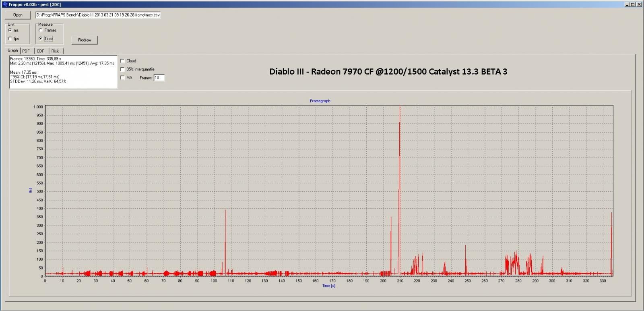Click the Frappo application icon in title bar
This screenshot has height=311, width=644.
click(x=5, y=4)
